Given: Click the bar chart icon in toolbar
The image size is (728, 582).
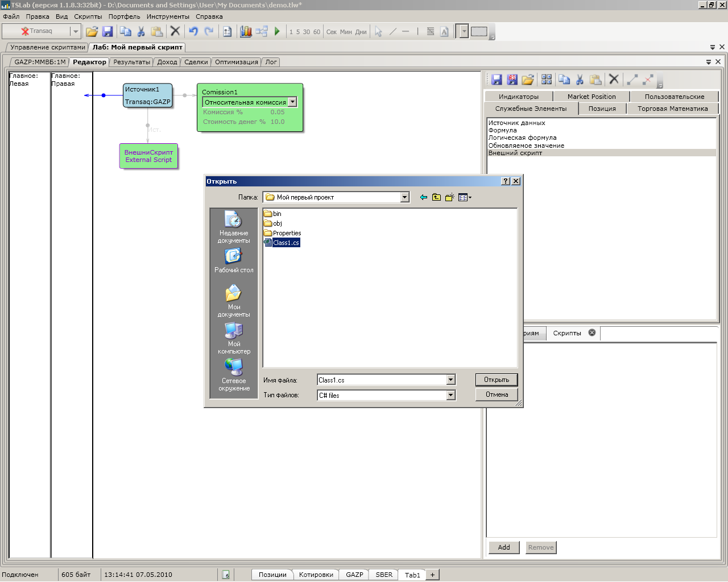Looking at the screenshot, I should click(246, 31).
